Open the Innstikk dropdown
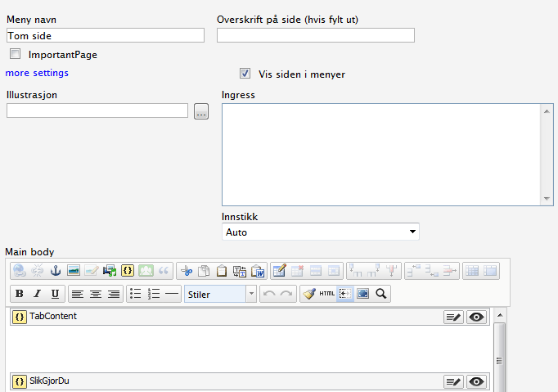Image resolution: width=558 pixels, height=392 pixels. (x=320, y=232)
